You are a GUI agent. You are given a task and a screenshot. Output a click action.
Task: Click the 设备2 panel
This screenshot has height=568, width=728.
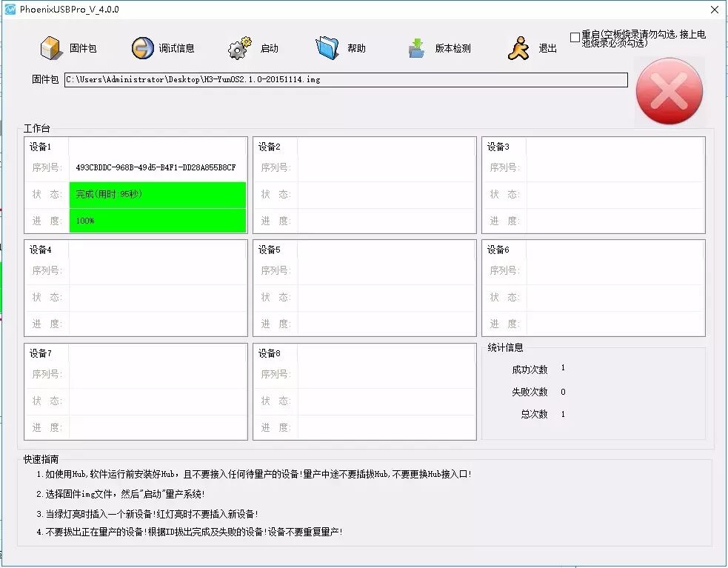[364, 185]
